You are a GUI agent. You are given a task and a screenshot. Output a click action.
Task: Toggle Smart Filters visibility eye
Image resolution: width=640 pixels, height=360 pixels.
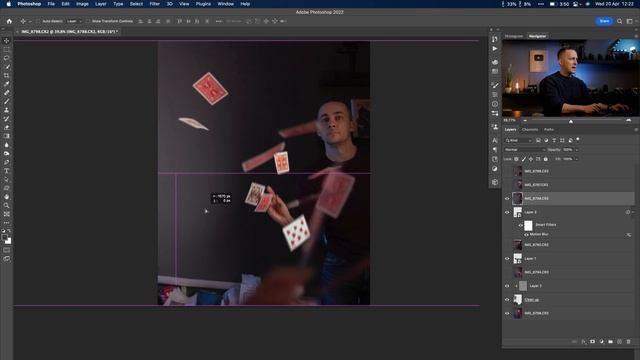[520, 225]
